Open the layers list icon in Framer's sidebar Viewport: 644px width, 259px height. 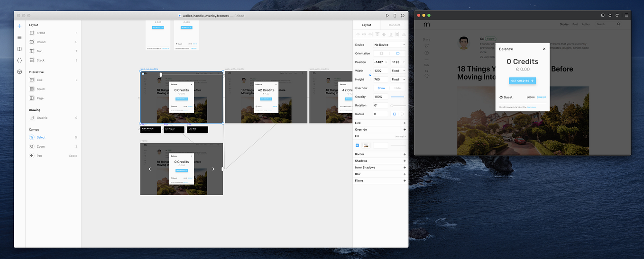[x=19, y=37]
